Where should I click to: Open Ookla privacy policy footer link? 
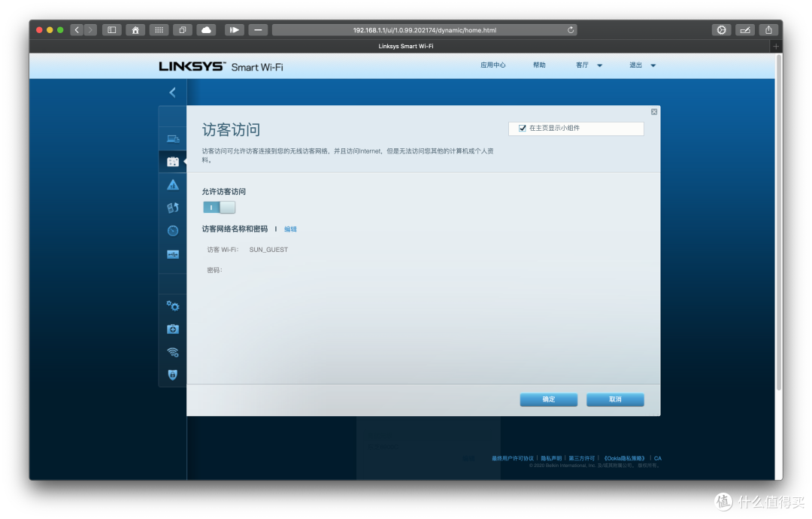[624, 458]
